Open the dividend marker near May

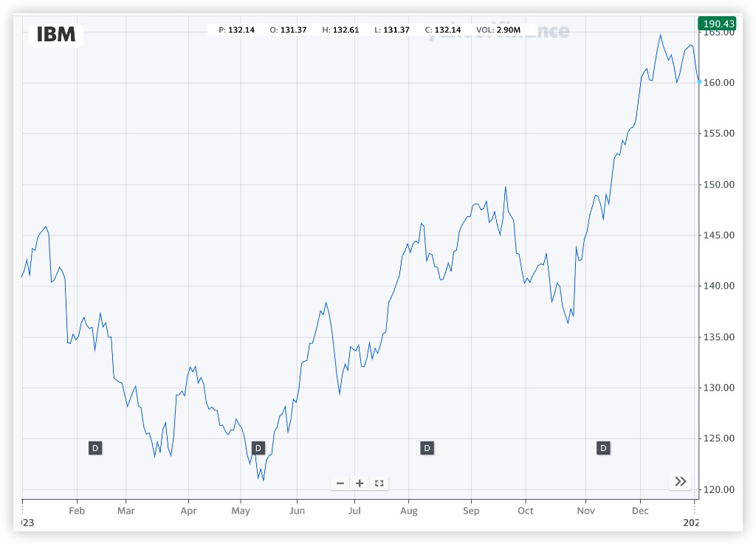tap(258, 448)
